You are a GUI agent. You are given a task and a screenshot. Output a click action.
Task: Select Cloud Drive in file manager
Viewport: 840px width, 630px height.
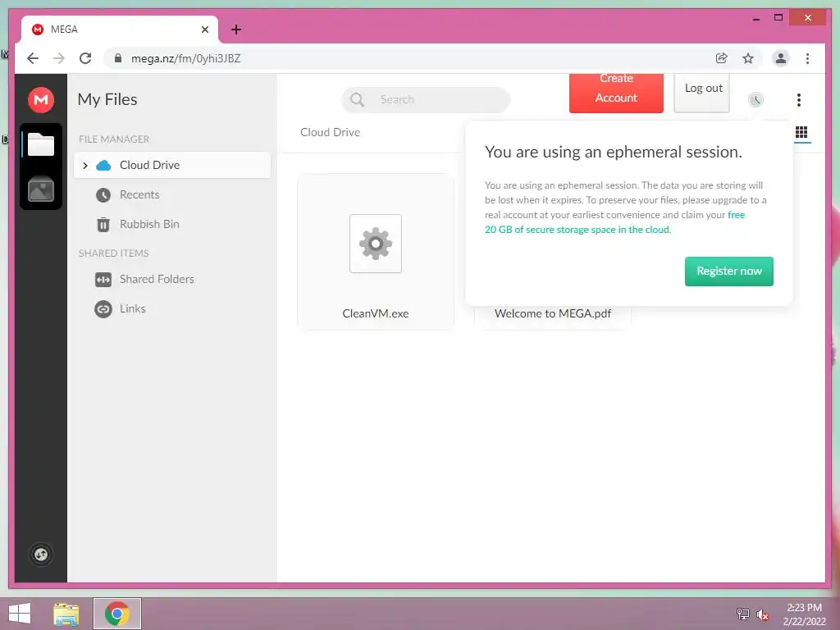click(x=172, y=165)
